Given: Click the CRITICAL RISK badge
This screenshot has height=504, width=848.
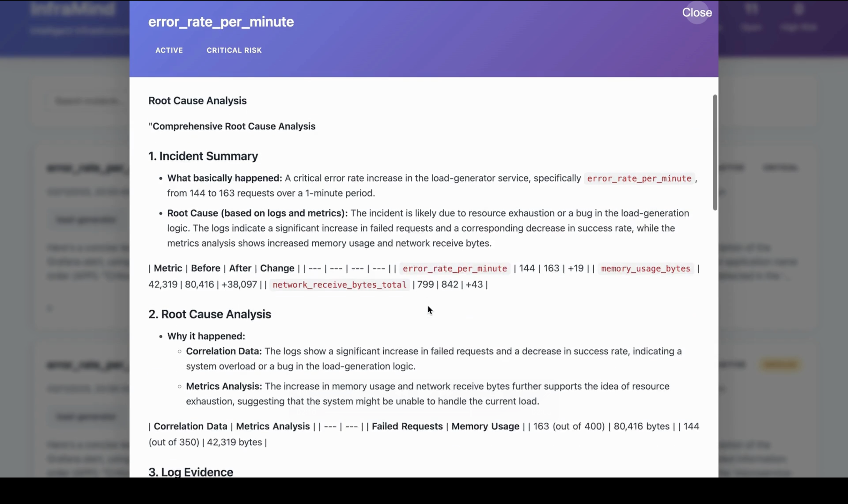Looking at the screenshot, I should pyautogui.click(x=234, y=50).
